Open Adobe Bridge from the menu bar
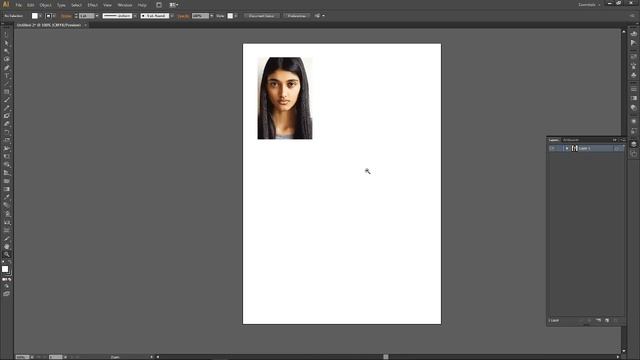640x360 pixels. 159,5
